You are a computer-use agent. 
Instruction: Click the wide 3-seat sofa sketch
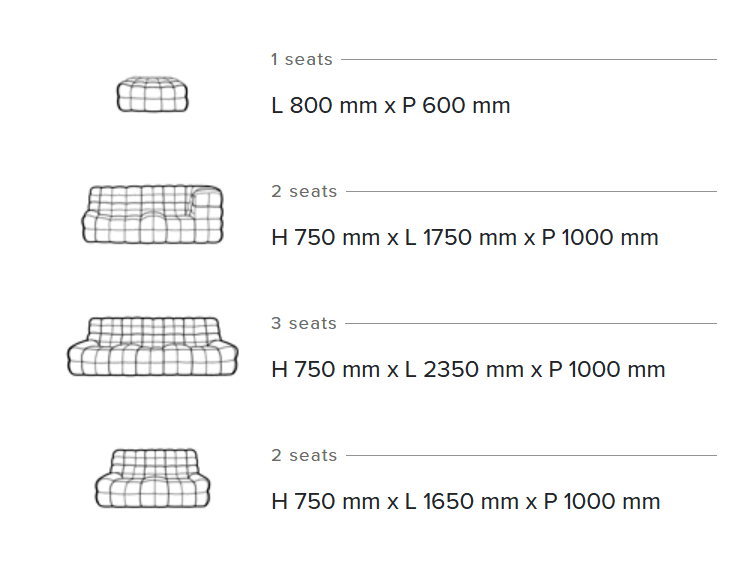point(153,347)
